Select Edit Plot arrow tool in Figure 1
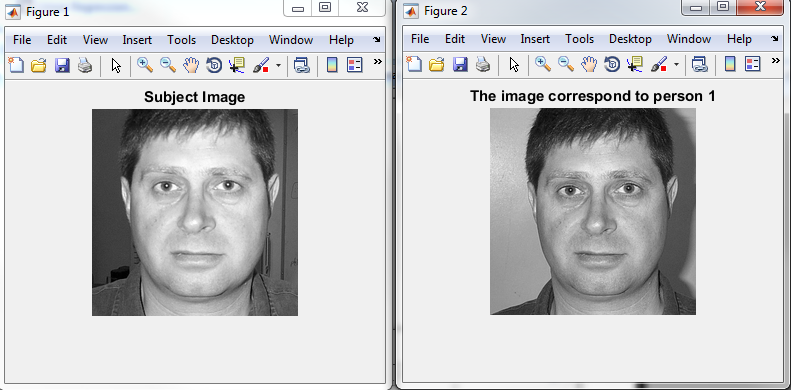This screenshot has height=390, width=791. click(x=117, y=66)
